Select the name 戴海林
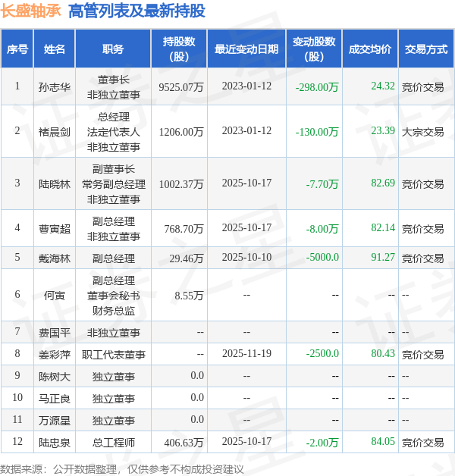 55,258
